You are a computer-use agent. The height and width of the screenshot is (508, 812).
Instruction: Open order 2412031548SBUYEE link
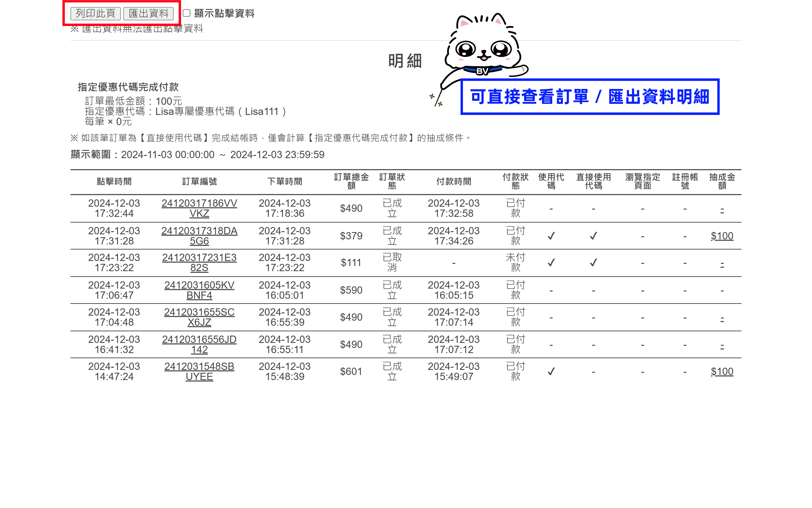tap(199, 371)
